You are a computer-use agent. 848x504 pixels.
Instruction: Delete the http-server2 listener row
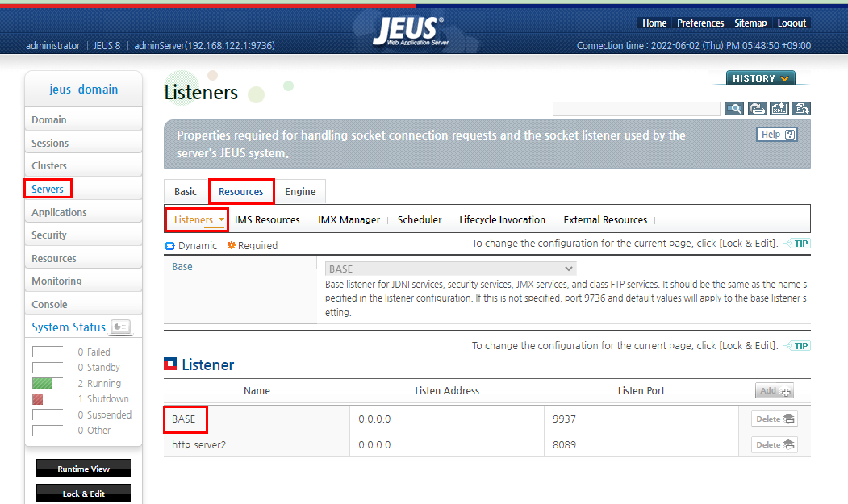coord(775,444)
